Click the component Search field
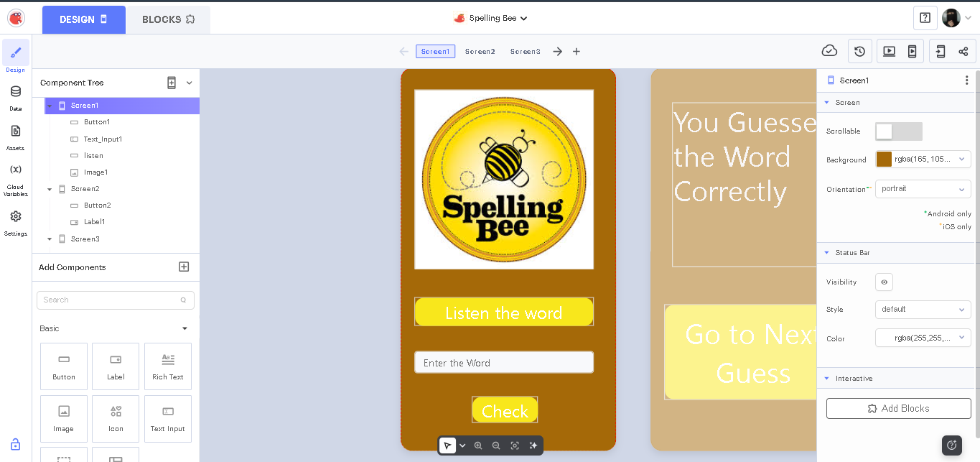 [x=116, y=300]
